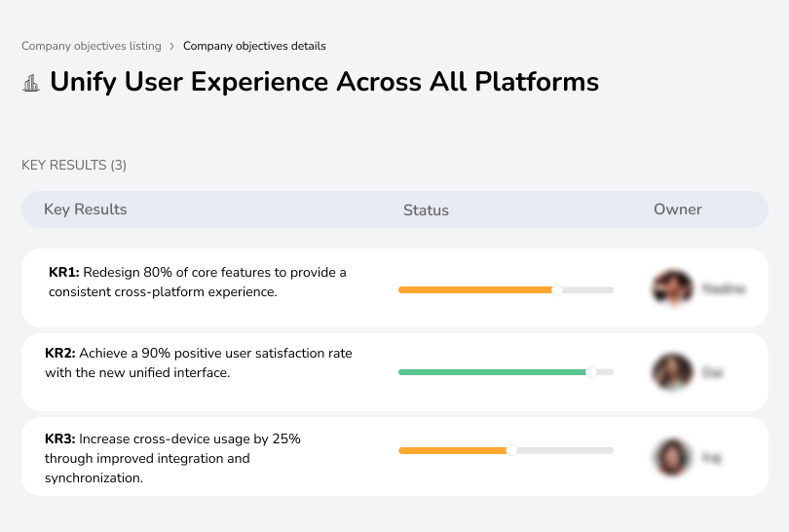The width and height of the screenshot is (789, 532).
Task: Select the Company objectives details breadcrumb
Action: (x=254, y=46)
